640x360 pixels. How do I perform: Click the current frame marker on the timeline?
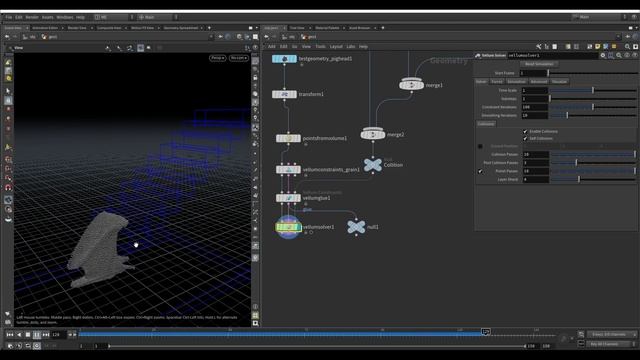pos(485,332)
